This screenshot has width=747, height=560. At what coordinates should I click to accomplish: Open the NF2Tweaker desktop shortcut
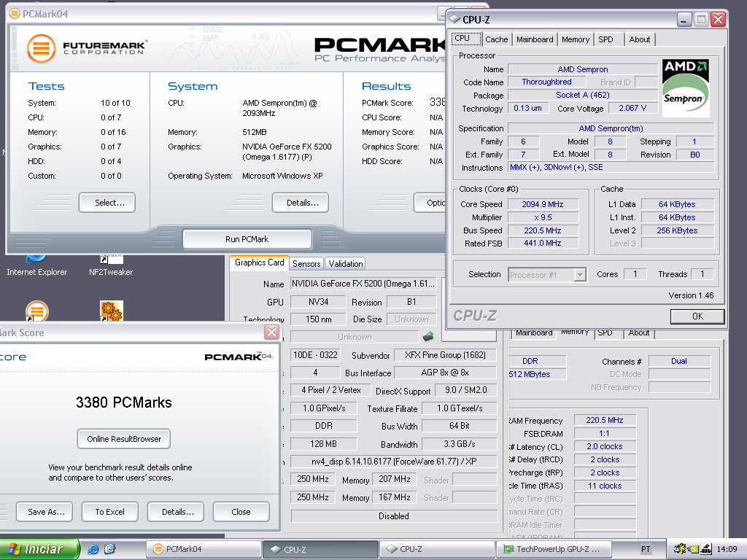(x=111, y=265)
